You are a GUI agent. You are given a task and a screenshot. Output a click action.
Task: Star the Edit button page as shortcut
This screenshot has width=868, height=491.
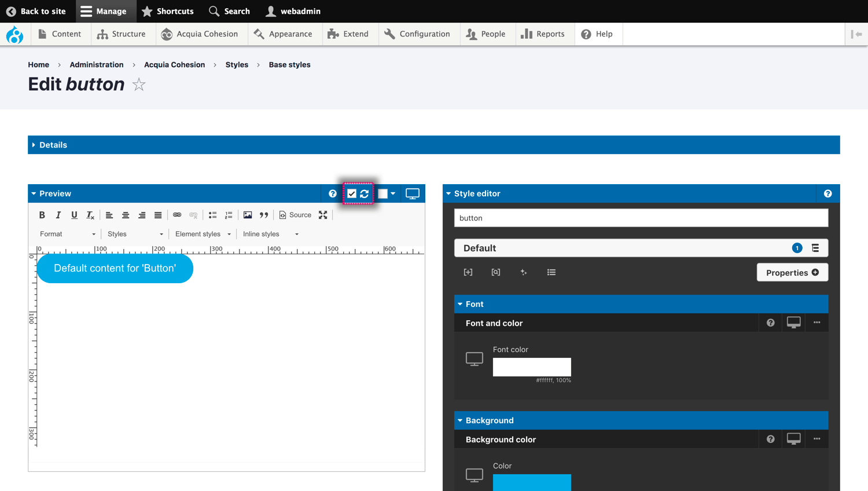point(139,85)
